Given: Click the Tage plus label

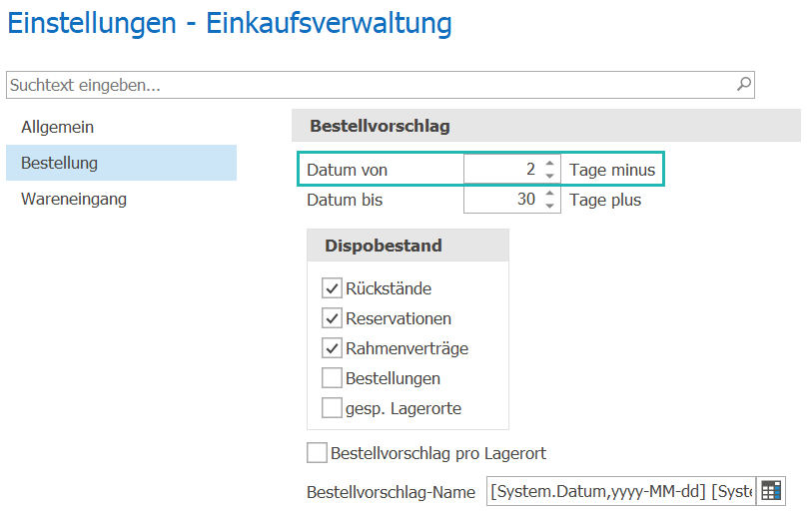Looking at the screenshot, I should (x=605, y=200).
